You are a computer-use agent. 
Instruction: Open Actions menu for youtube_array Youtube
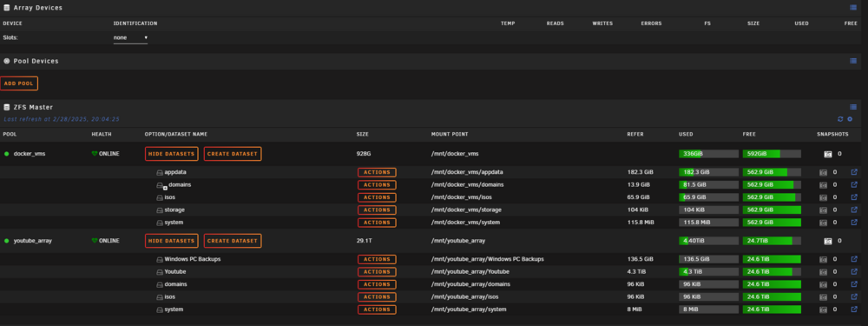377,271
